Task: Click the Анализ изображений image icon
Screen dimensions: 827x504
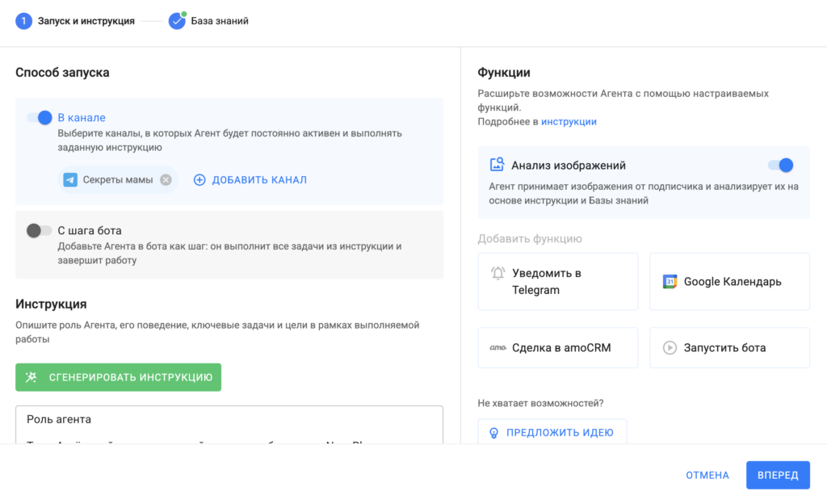Action: [x=497, y=165]
